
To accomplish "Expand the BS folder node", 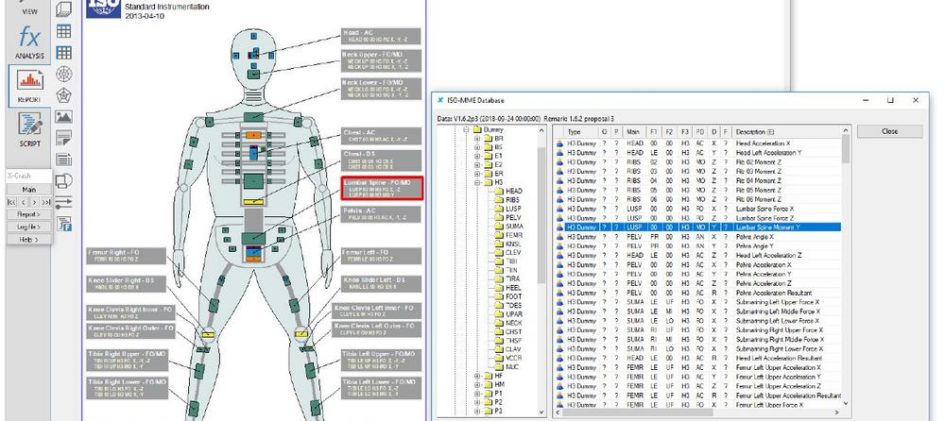I will (477, 147).
